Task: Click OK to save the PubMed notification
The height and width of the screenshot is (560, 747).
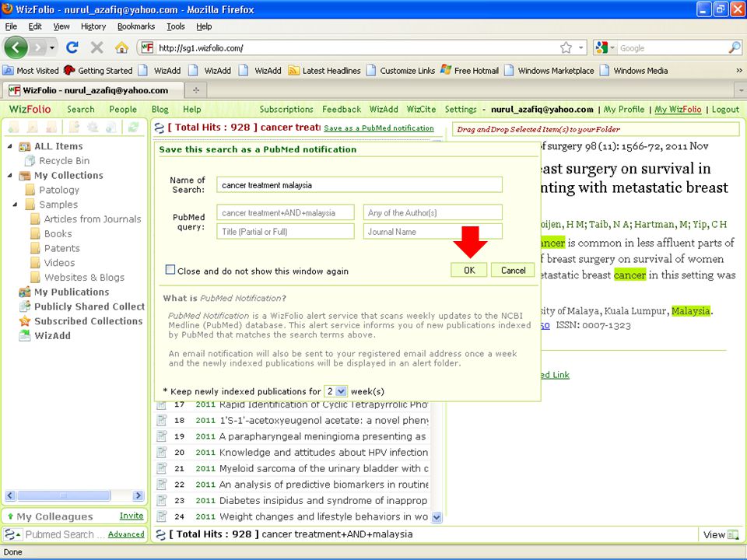Action: [x=469, y=270]
